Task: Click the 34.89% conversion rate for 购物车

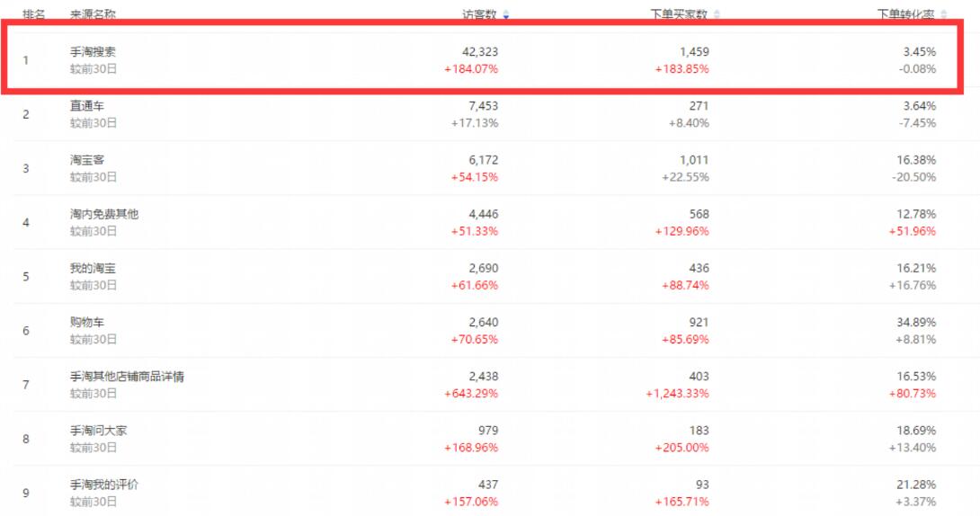Action: click(x=916, y=322)
